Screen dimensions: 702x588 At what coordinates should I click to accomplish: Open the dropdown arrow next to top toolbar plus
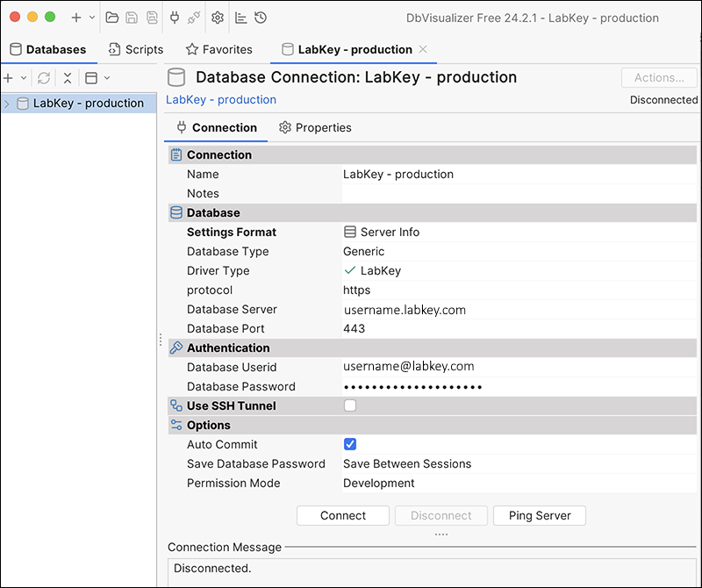click(x=92, y=18)
